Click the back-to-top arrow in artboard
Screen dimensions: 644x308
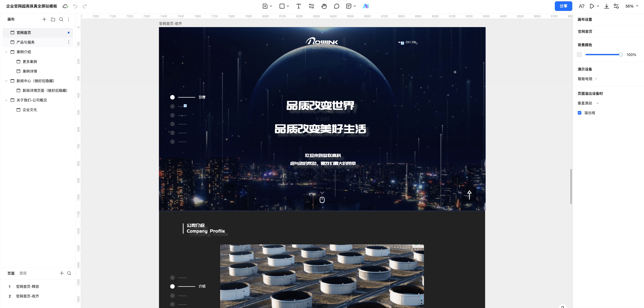pos(469,195)
